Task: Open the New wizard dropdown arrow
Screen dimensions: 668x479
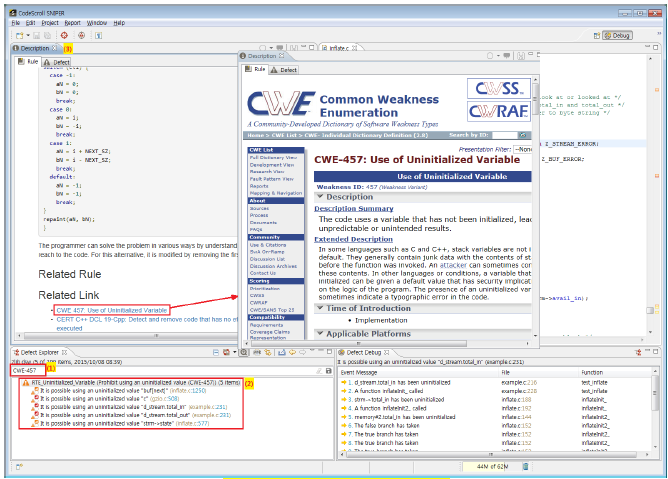Action: [x=28, y=35]
